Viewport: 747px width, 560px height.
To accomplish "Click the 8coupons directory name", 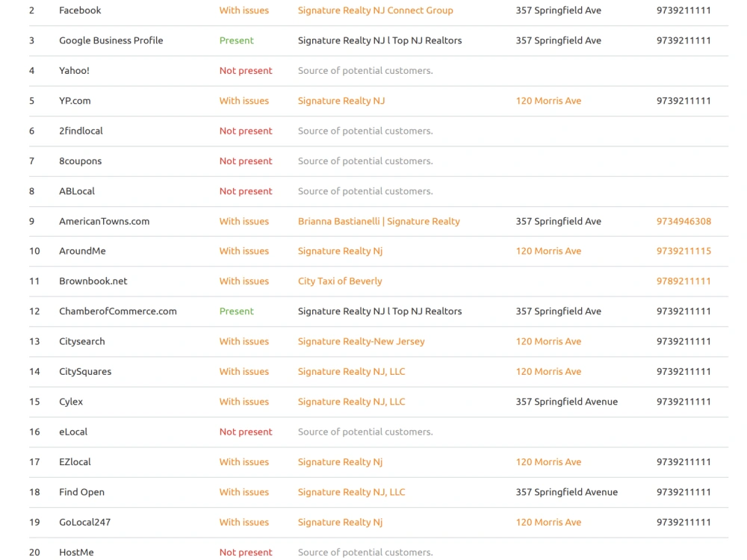I will pyautogui.click(x=80, y=161).
